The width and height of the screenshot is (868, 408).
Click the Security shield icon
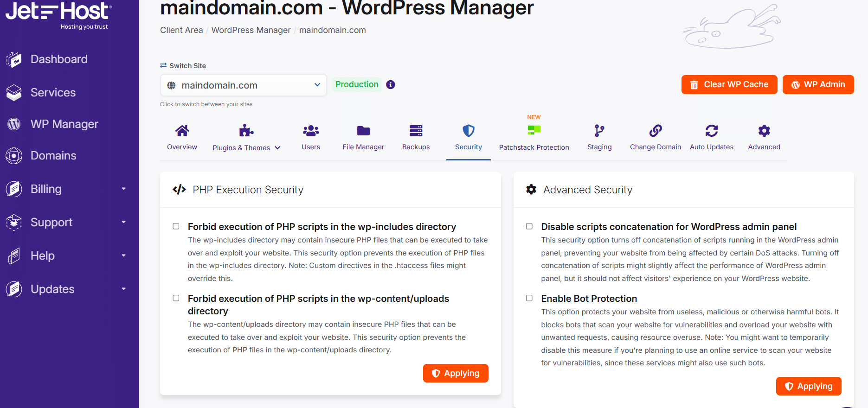click(x=469, y=131)
